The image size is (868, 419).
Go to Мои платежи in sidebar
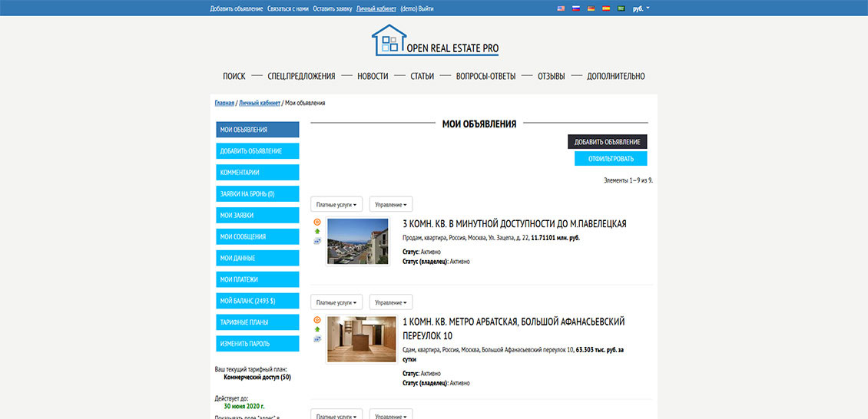coord(257,279)
